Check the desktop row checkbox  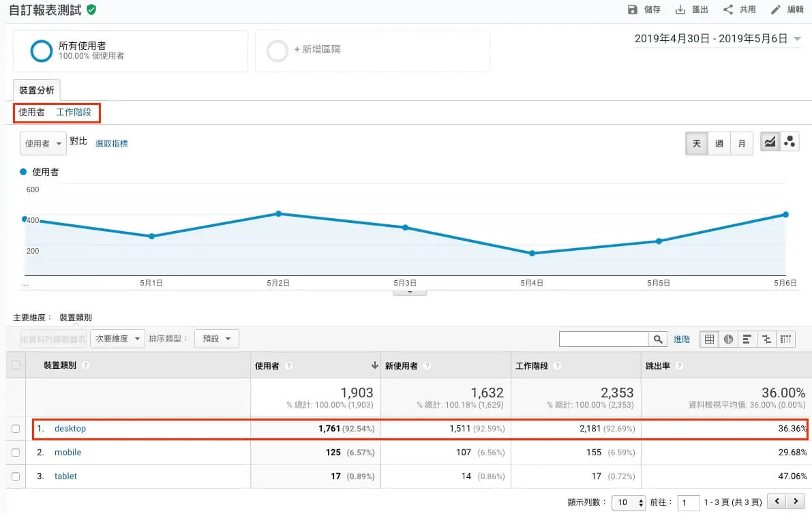[16, 429]
